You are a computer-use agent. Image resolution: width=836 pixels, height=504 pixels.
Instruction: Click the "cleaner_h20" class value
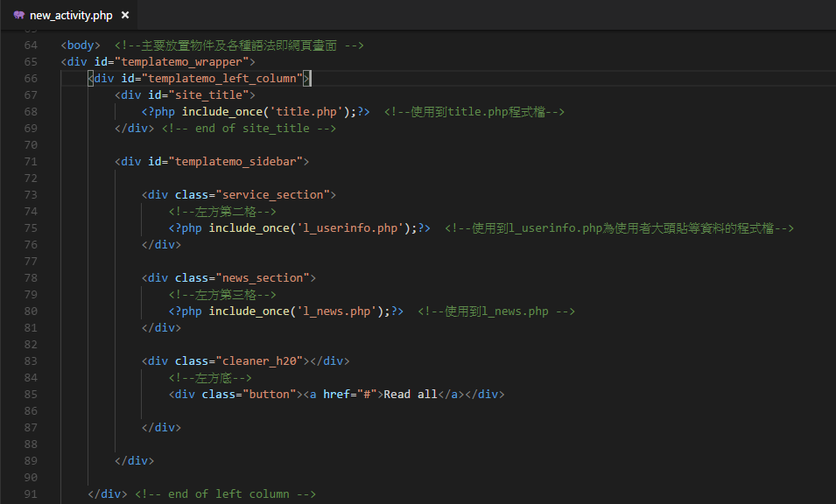259,360
